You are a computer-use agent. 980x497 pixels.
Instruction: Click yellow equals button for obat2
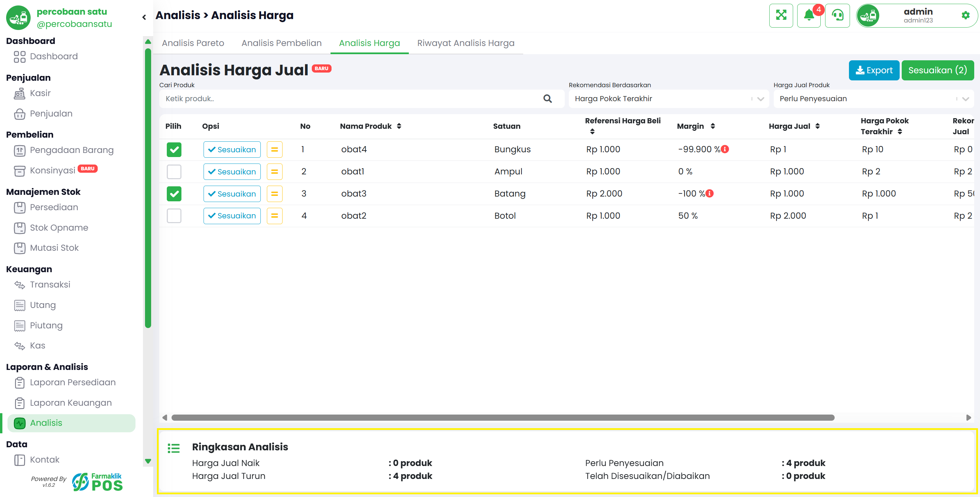click(x=274, y=216)
